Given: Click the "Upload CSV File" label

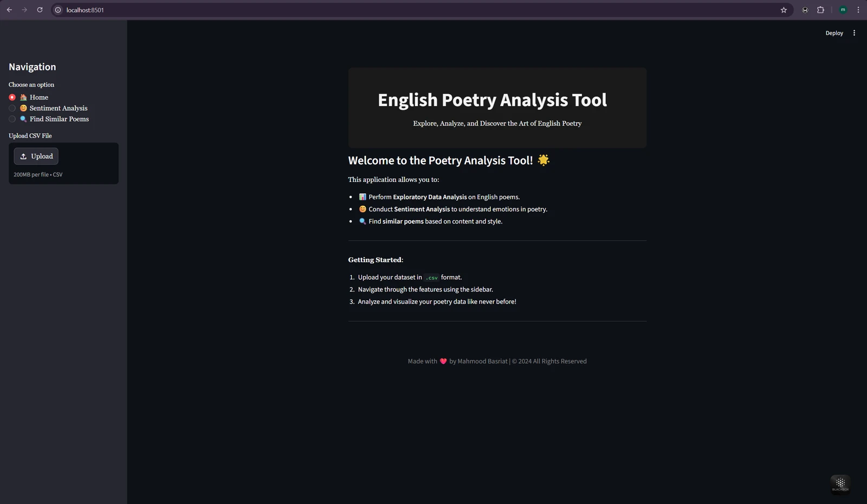Looking at the screenshot, I should pos(30,136).
